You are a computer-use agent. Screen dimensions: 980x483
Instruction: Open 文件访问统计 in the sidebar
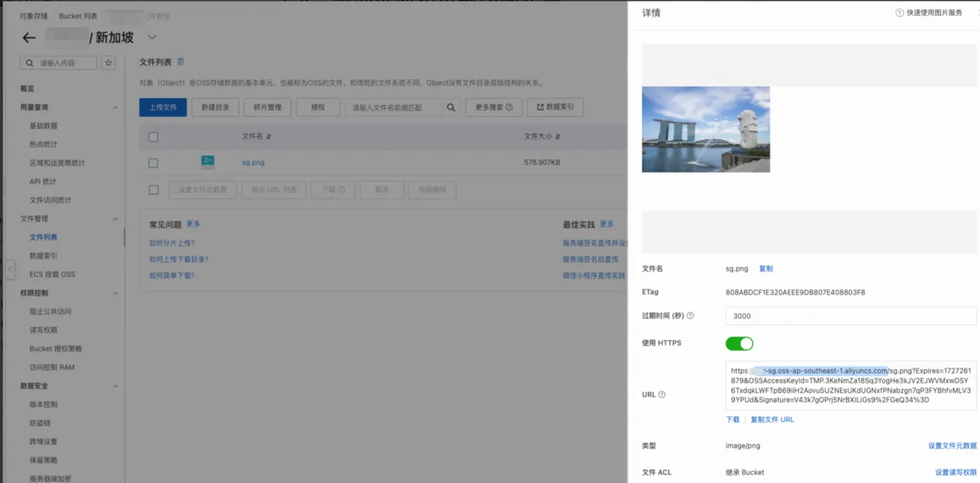[50, 200]
